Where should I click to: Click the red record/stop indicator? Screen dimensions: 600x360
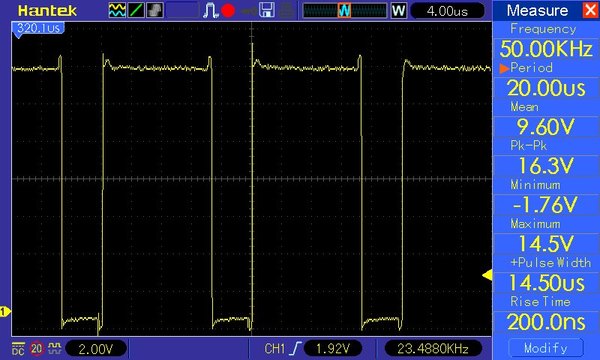tap(228, 10)
